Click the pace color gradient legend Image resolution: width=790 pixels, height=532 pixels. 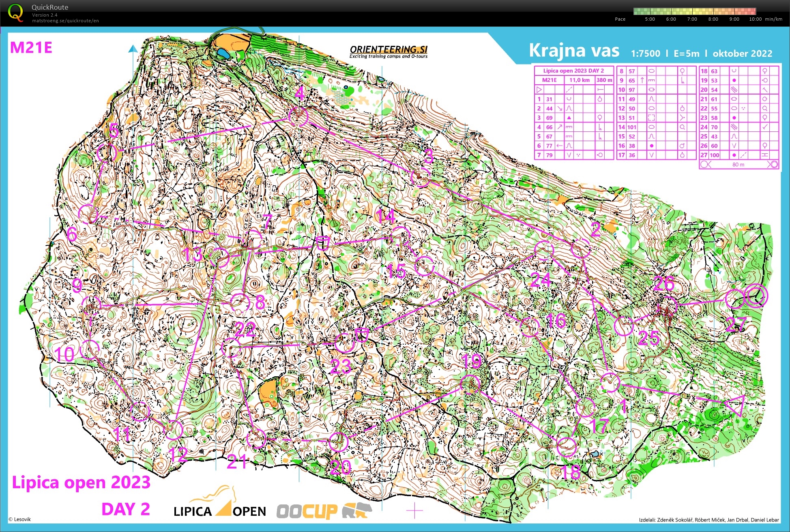(694, 11)
